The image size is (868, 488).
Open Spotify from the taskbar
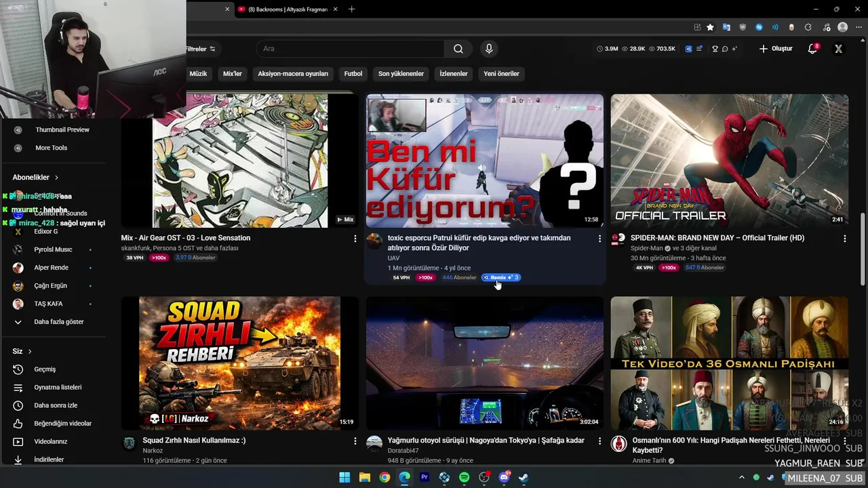464,477
